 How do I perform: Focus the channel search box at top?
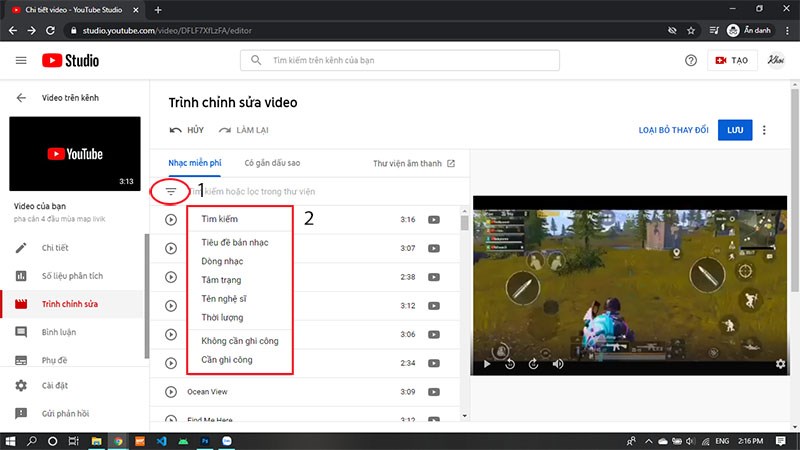[399, 60]
